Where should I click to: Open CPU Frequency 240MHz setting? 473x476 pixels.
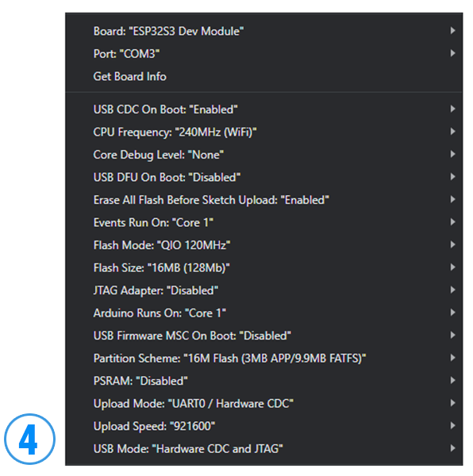coord(263,132)
